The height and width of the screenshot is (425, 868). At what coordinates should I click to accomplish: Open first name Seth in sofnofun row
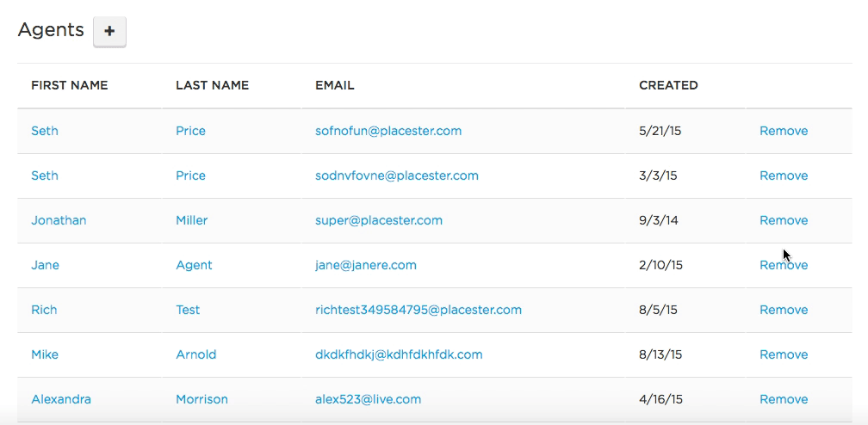pos(44,131)
